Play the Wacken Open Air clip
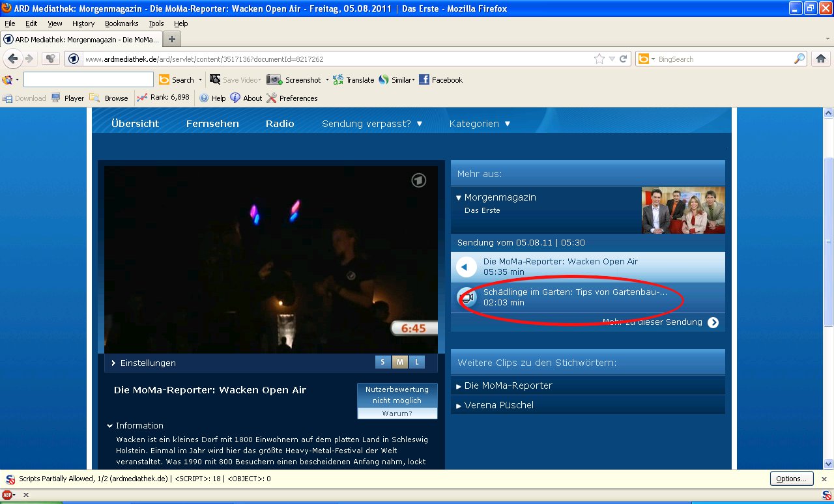 click(x=467, y=267)
